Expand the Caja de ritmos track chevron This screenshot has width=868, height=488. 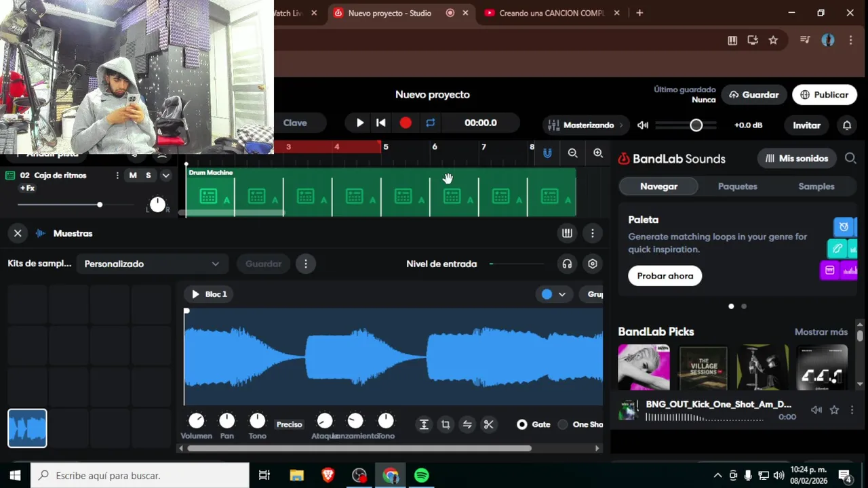pyautogui.click(x=165, y=176)
